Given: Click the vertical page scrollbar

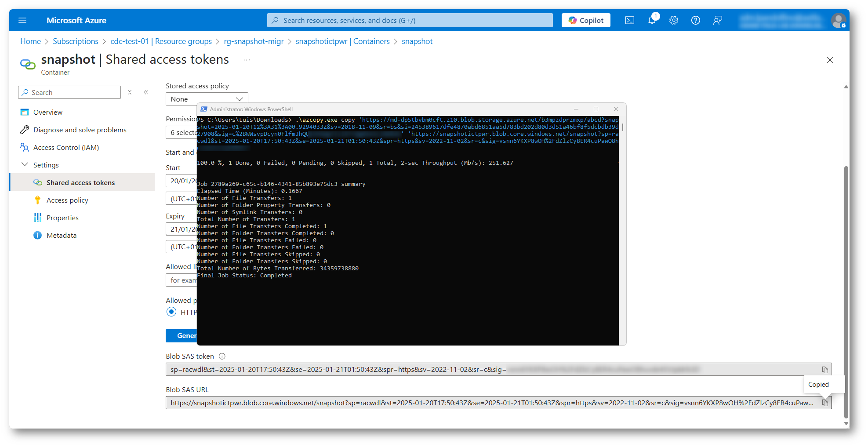Looking at the screenshot, I should click(x=846, y=290).
